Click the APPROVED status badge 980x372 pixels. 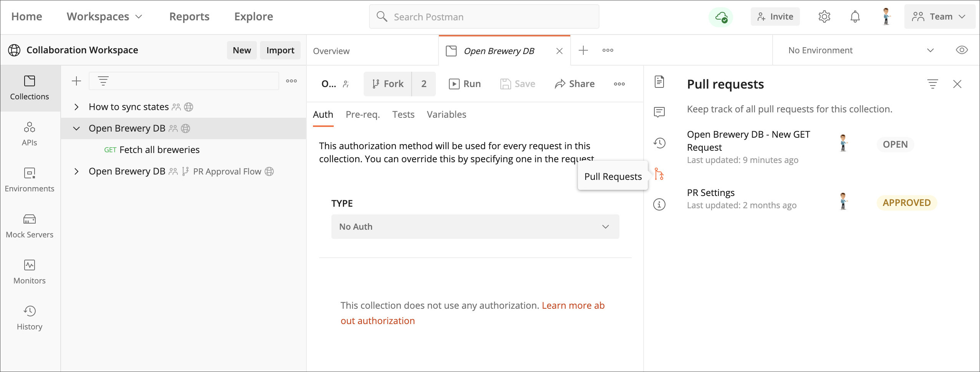point(907,203)
